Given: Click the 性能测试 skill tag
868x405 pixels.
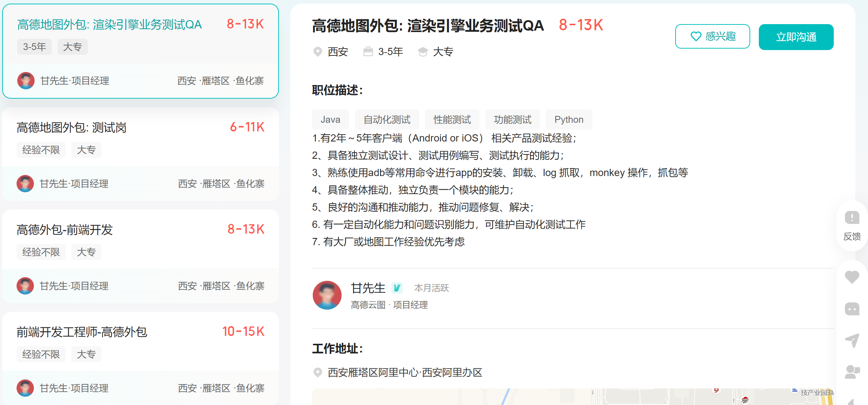Looking at the screenshot, I should (x=452, y=120).
